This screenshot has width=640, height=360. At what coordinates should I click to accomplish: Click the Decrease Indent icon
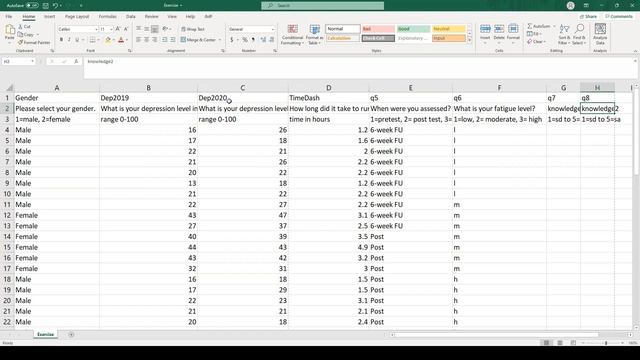pos(164,40)
